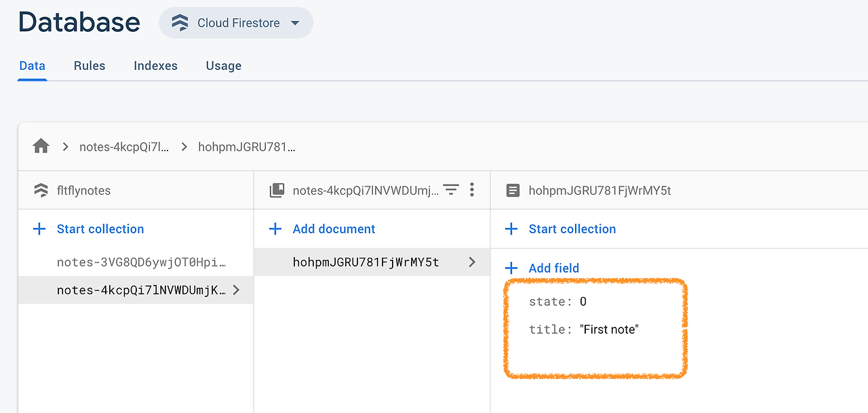Select the notes-3VG8QD6ywjOT0Hpi collection
This screenshot has width=868, height=413.
tap(141, 262)
